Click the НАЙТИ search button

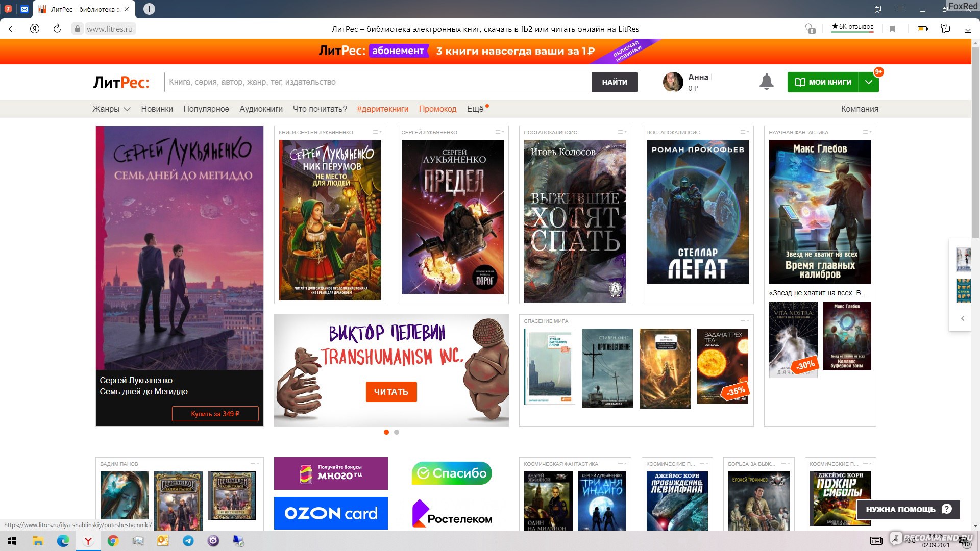615,82
